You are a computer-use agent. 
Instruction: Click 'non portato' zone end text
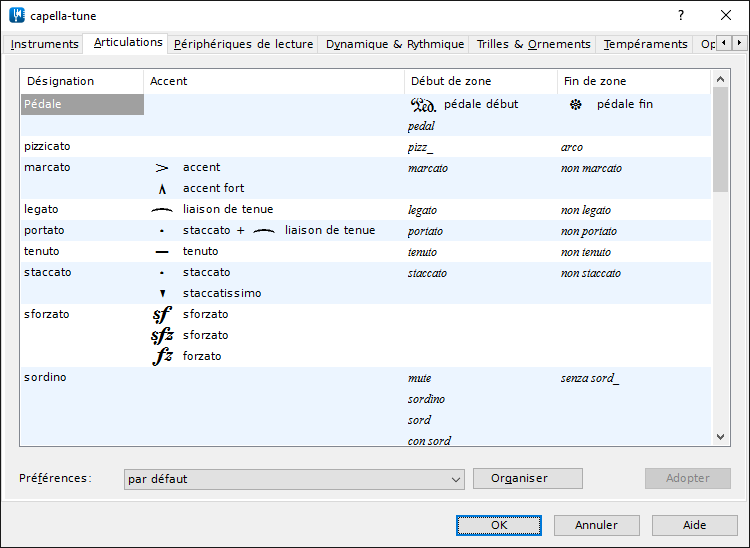589,231
